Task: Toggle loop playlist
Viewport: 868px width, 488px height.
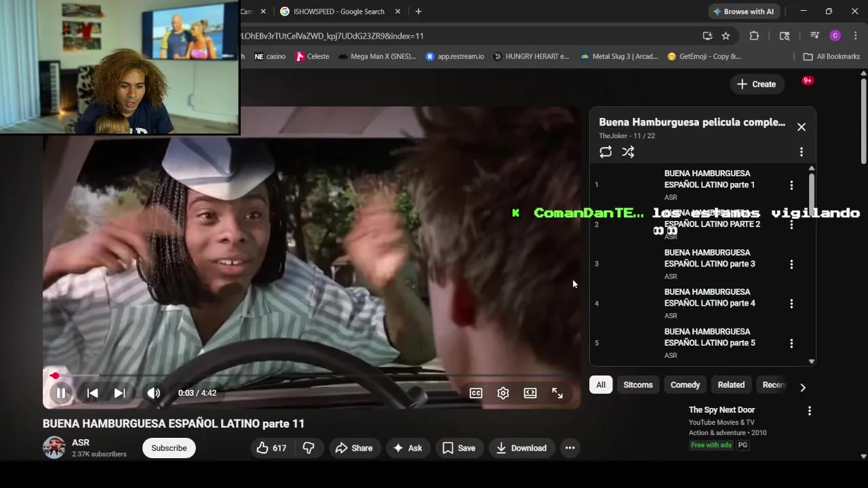Action: pos(606,152)
